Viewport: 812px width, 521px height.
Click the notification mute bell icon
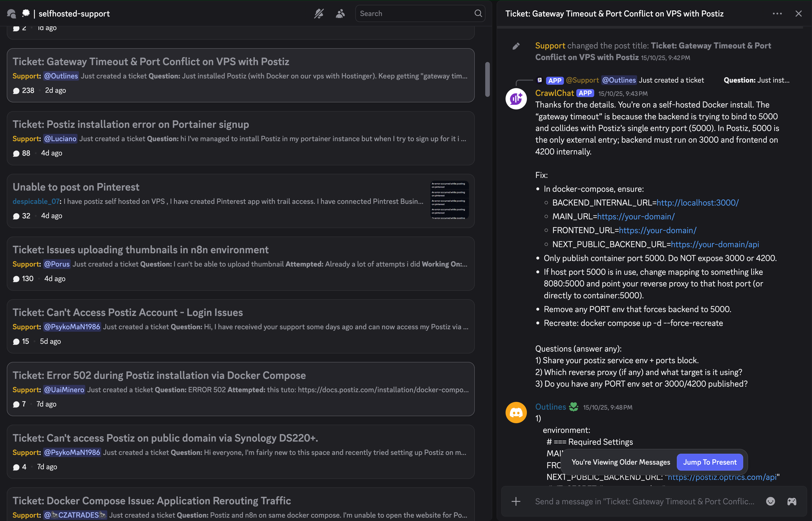(x=319, y=14)
